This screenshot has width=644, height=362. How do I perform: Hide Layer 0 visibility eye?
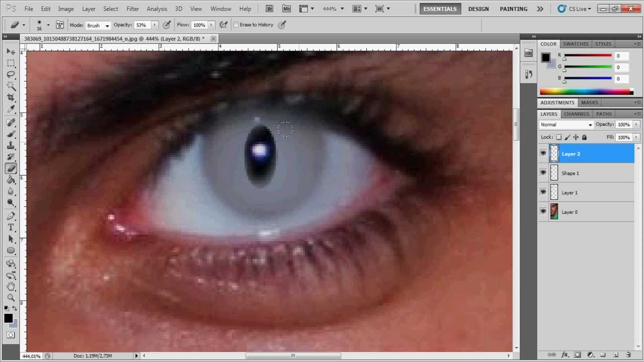(x=543, y=212)
